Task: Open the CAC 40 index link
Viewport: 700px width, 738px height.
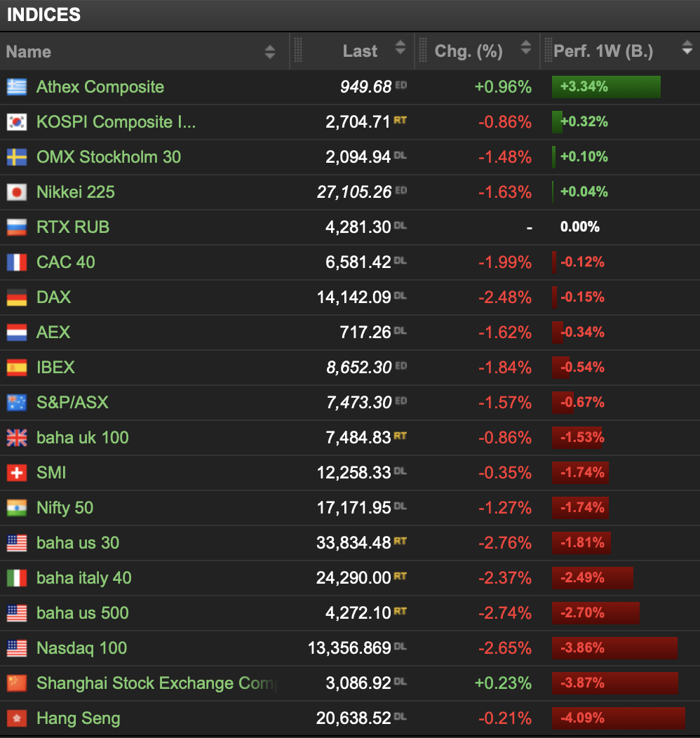Action: click(66, 262)
